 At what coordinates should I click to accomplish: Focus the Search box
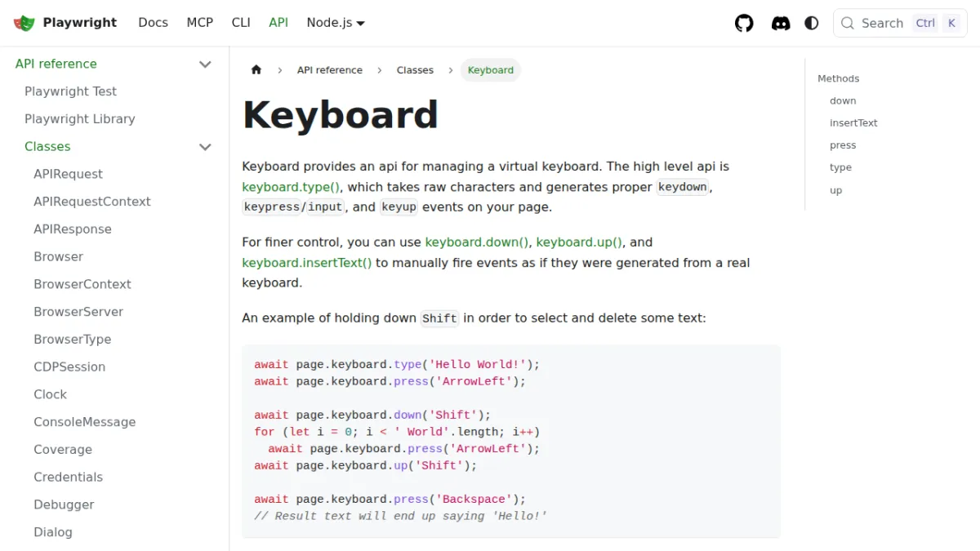pyautogui.click(x=900, y=23)
